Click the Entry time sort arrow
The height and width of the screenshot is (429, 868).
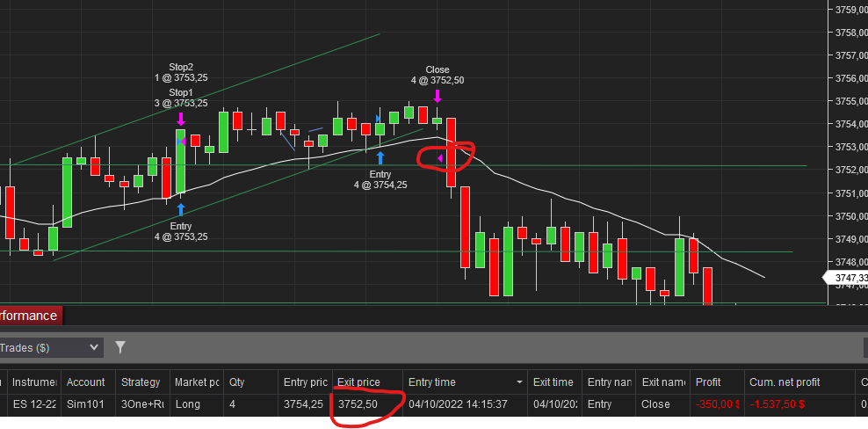pyautogui.click(x=519, y=382)
